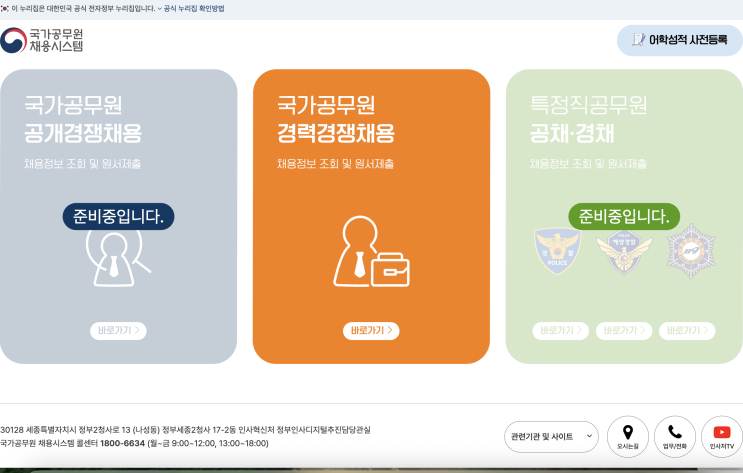The height and width of the screenshot is (473, 743).
Task: Click the navy 준비중입니다. badge
Action: tap(118, 217)
